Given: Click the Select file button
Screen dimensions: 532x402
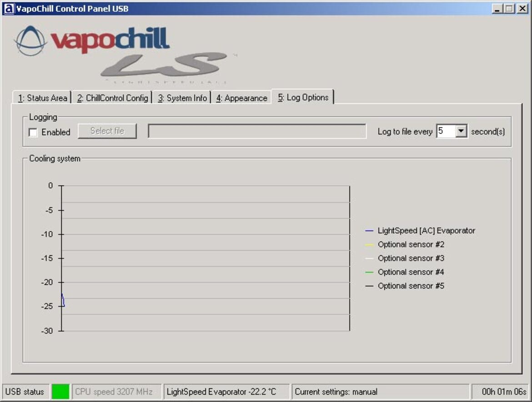Looking at the screenshot, I should click(x=107, y=131).
